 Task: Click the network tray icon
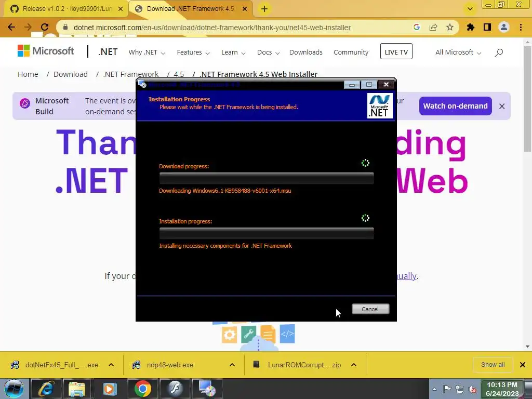(460, 389)
